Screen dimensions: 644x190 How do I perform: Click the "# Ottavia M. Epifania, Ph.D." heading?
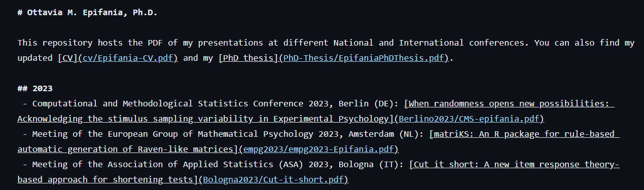[87, 12]
